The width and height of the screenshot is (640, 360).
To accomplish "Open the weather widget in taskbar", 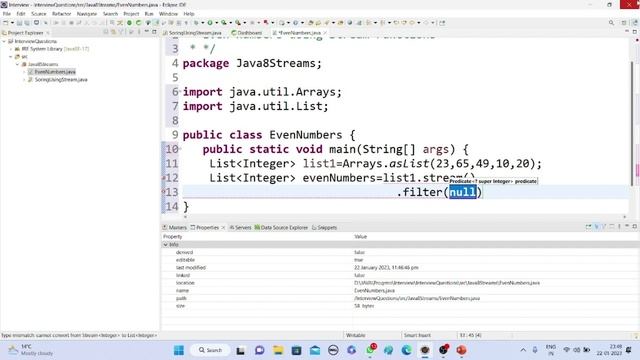I will click(x=31, y=350).
